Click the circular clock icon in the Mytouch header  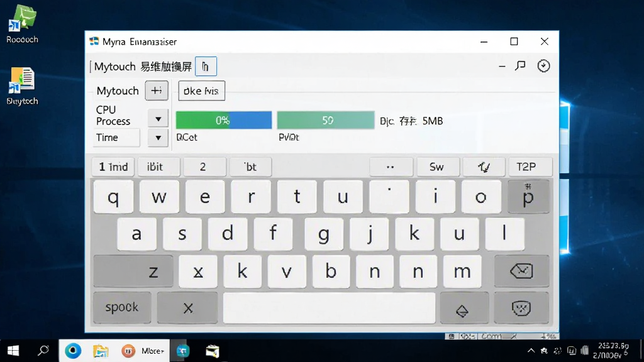tap(543, 65)
